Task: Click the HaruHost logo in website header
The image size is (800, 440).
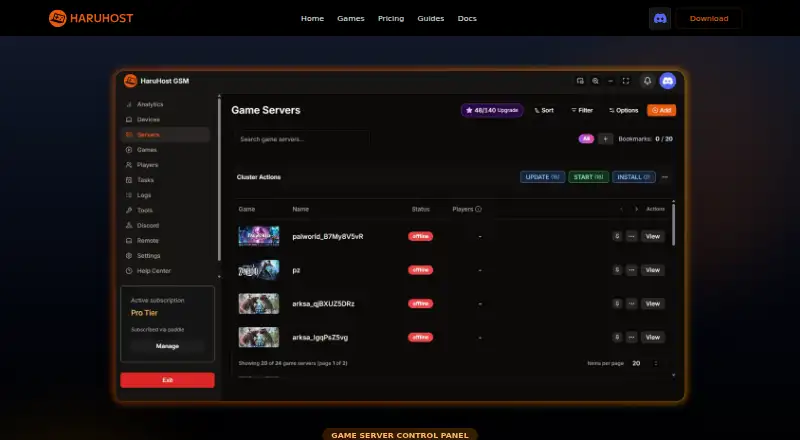Action: [x=91, y=18]
